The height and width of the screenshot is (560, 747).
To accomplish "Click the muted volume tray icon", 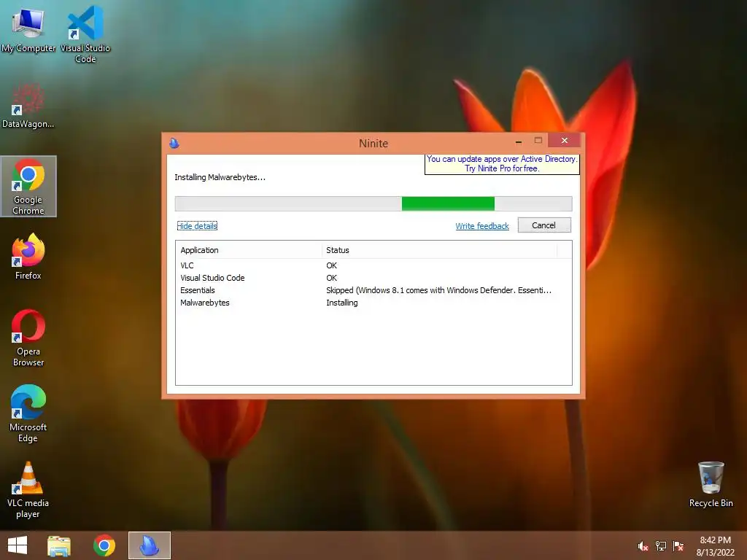I will tap(643, 546).
